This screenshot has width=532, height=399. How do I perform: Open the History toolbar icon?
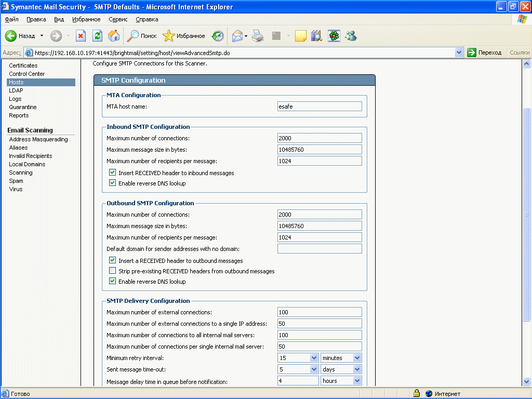(x=218, y=36)
